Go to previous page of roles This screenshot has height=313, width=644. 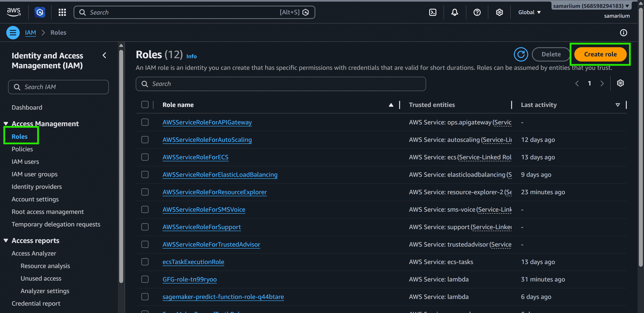(577, 83)
